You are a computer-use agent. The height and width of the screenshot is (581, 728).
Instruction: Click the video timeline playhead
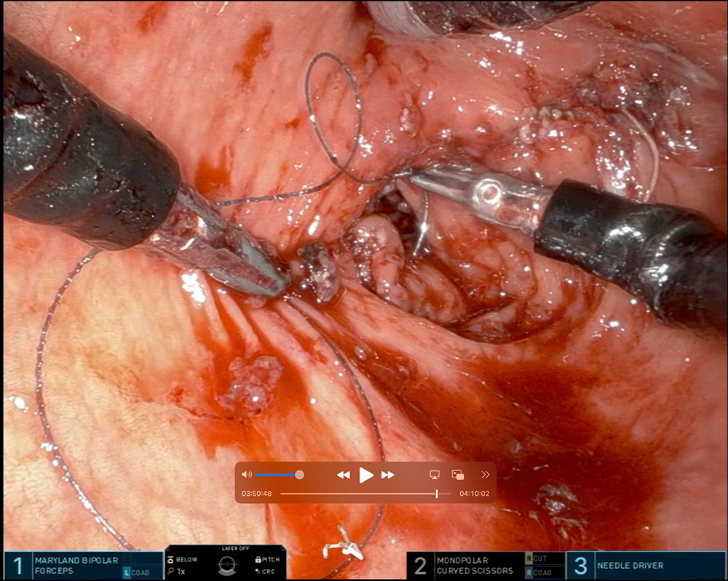coord(437,494)
